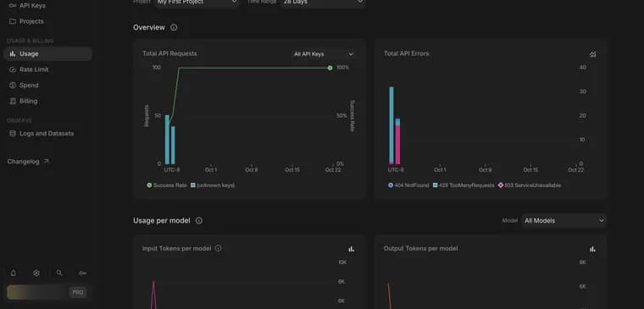Toggle chart type on Input Tokens per model
This screenshot has height=309, width=644.
[x=351, y=249]
